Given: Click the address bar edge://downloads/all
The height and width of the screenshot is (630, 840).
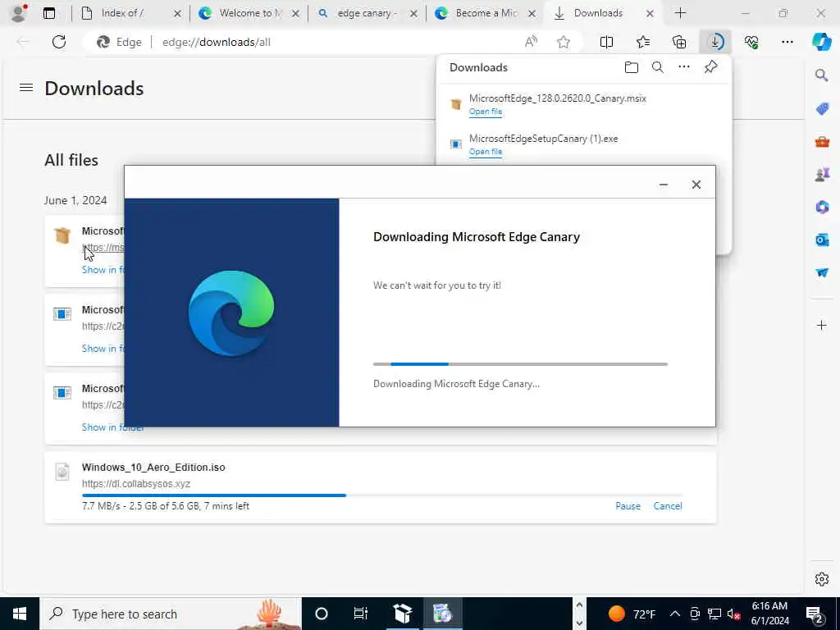Looking at the screenshot, I should [x=216, y=42].
